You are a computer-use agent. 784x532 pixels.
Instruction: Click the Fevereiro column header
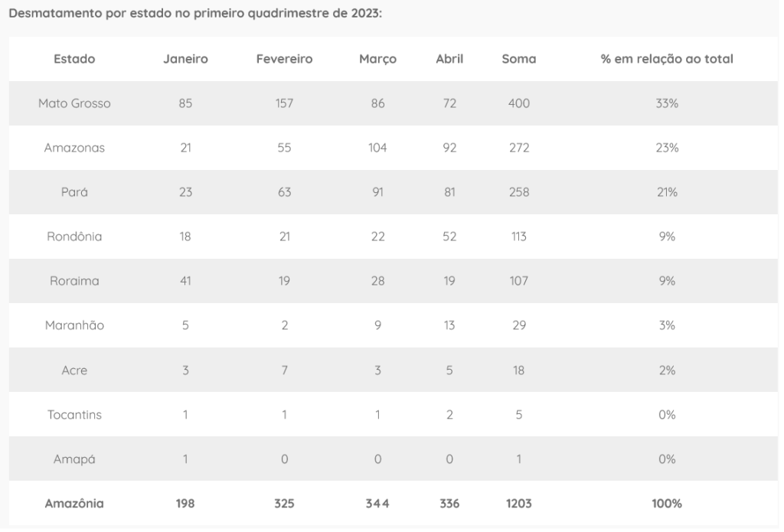284,59
